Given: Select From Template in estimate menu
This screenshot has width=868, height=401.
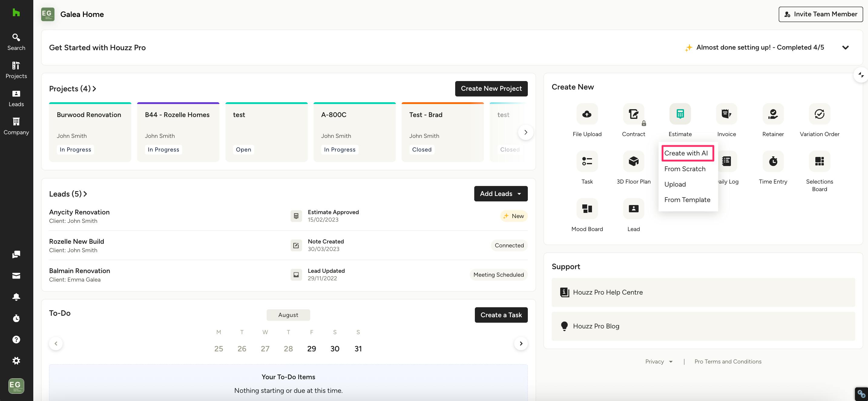Looking at the screenshot, I should pyautogui.click(x=687, y=200).
